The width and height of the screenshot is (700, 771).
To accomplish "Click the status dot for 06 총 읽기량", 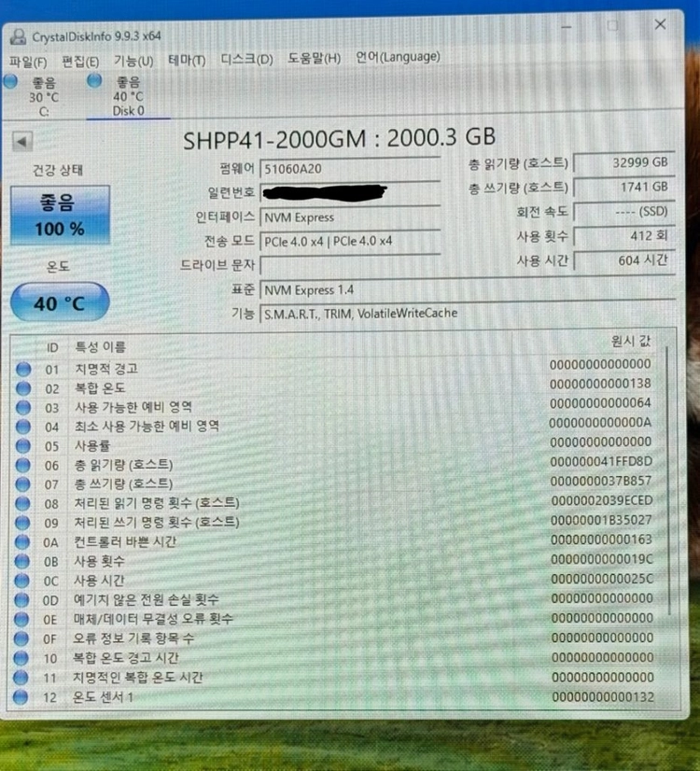I will coord(23,465).
